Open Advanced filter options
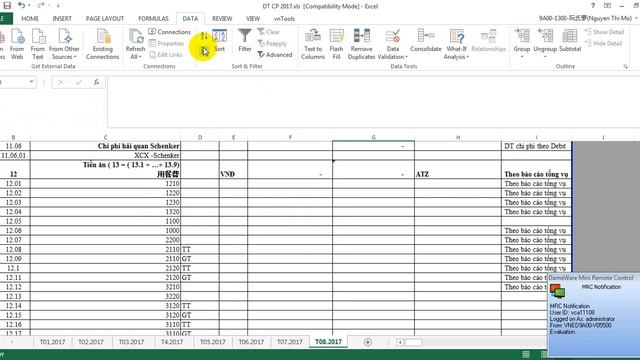Image resolution: width=640 pixels, height=360 pixels. point(275,55)
